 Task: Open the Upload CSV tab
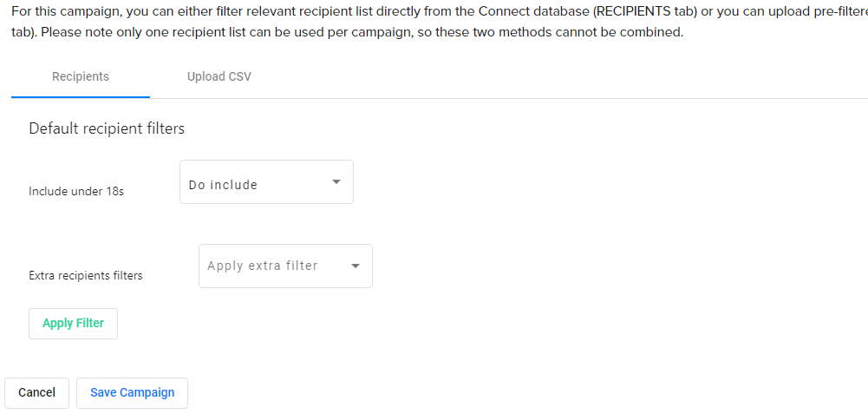click(x=219, y=76)
